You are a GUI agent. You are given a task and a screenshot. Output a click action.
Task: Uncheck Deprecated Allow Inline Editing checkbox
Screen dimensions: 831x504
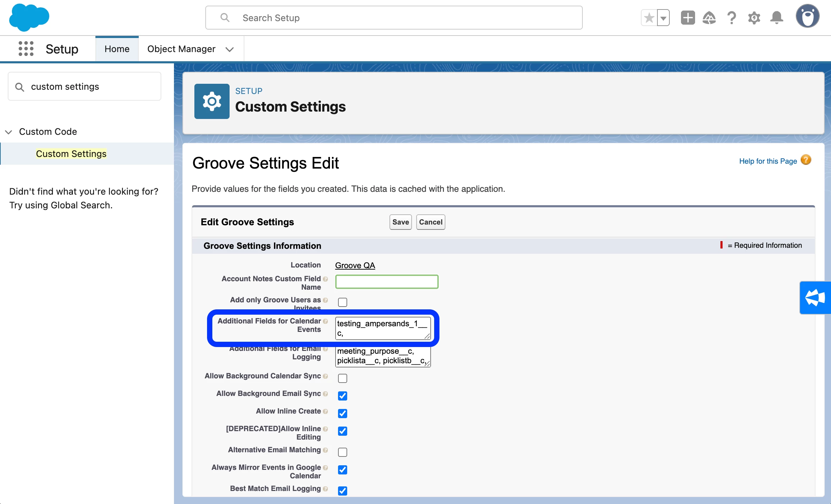pos(342,431)
